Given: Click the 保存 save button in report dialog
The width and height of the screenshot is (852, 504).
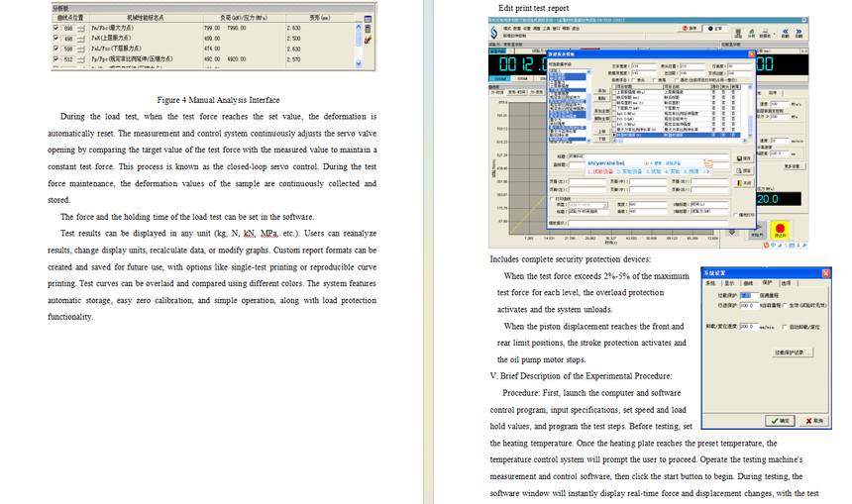Looking at the screenshot, I should tap(744, 158).
